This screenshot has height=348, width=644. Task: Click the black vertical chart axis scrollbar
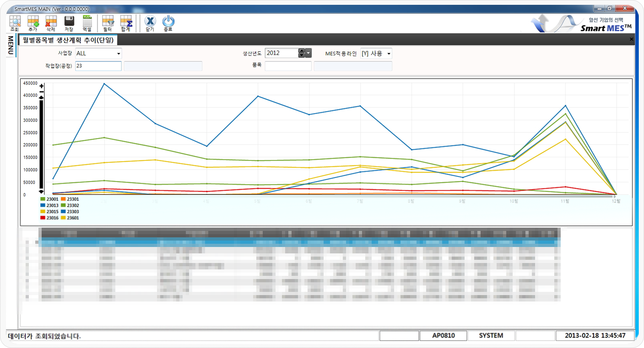pyautogui.click(x=41, y=144)
